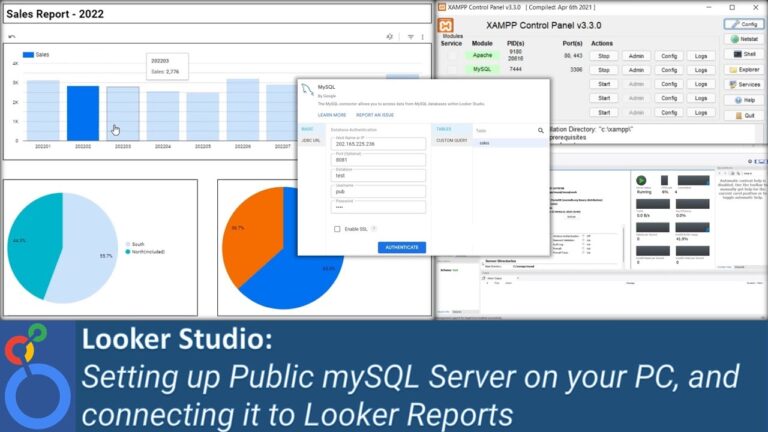Stop the MySQL module
This screenshot has width=768, height=432.
(604, 70)
